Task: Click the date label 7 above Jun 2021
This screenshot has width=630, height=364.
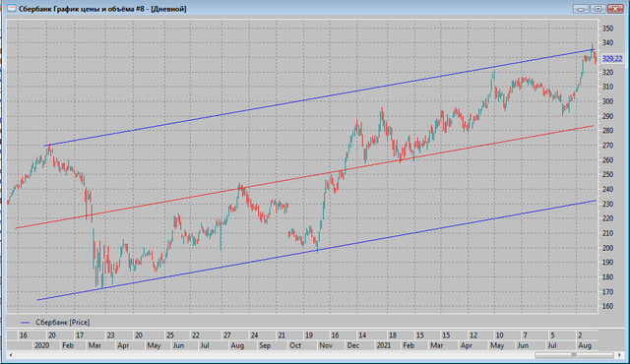Action: click(x=525, y=335)
